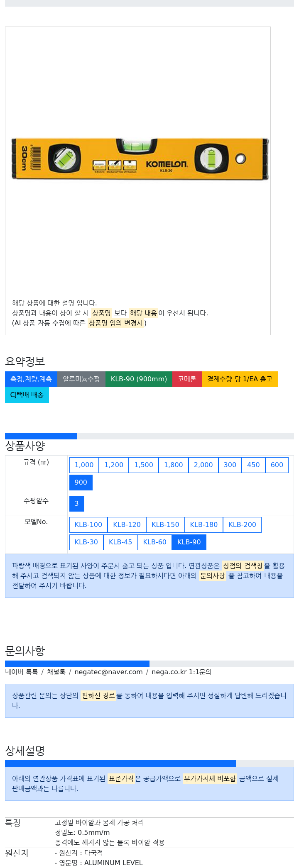Select model KLB-150
Viewport: 299px width, 868px height.
point(165,525)
